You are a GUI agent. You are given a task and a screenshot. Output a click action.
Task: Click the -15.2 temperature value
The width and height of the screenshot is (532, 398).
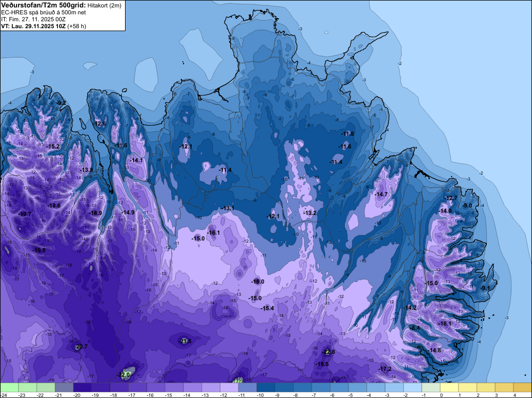53,146
